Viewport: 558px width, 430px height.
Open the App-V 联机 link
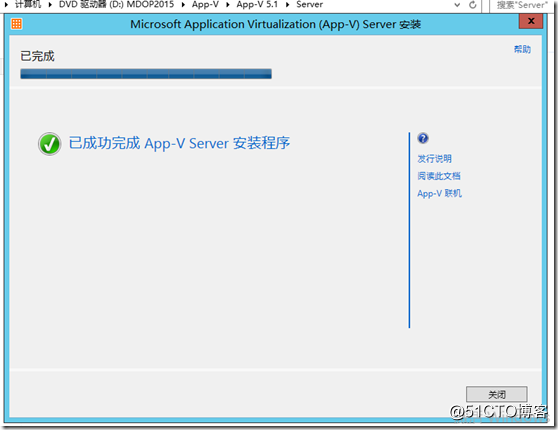pyautogui.click(x=439, y=193)
